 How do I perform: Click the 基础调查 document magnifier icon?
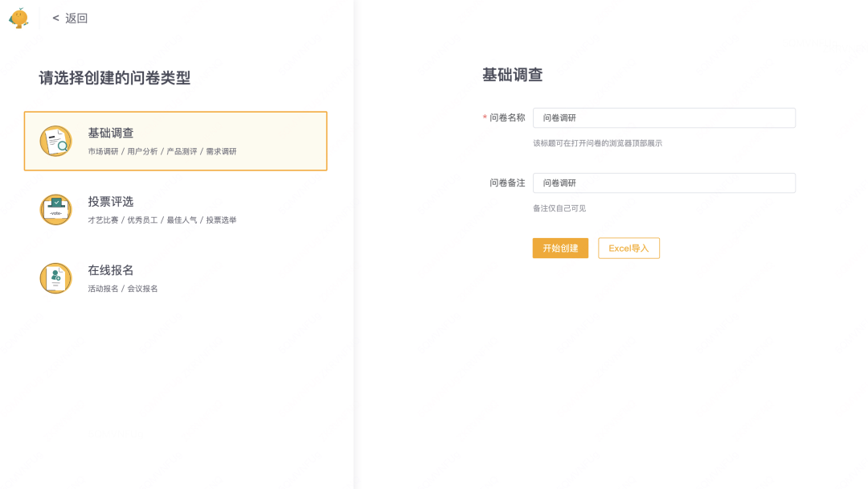tap(55, 142)
